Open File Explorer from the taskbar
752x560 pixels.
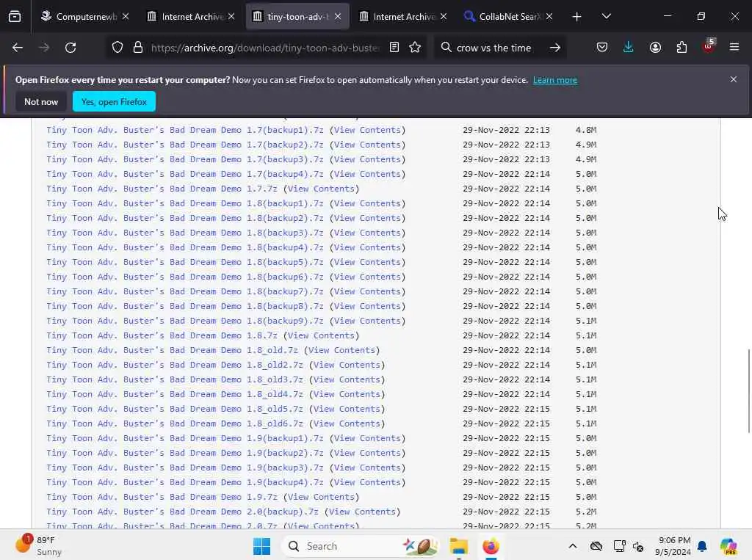458,546
